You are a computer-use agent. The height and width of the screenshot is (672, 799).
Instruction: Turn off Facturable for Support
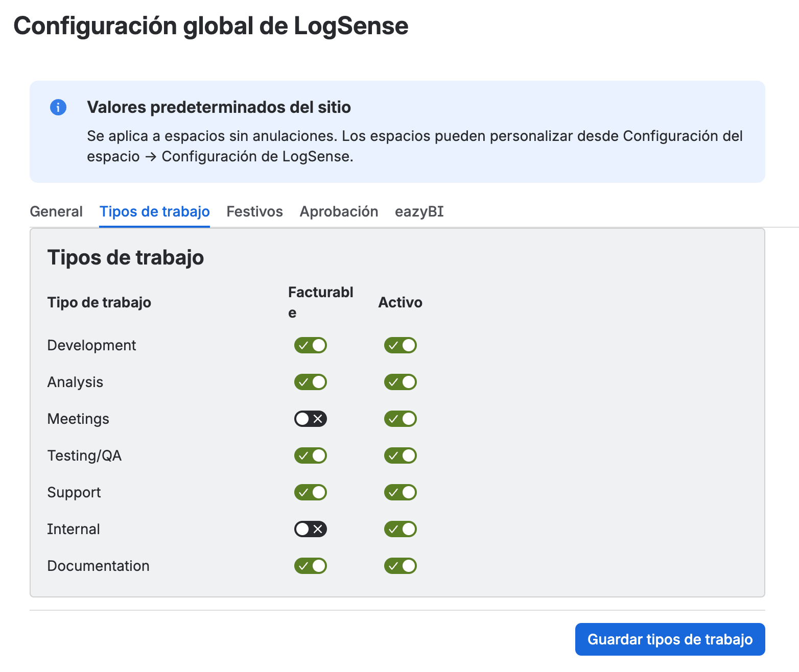(311, 492)
